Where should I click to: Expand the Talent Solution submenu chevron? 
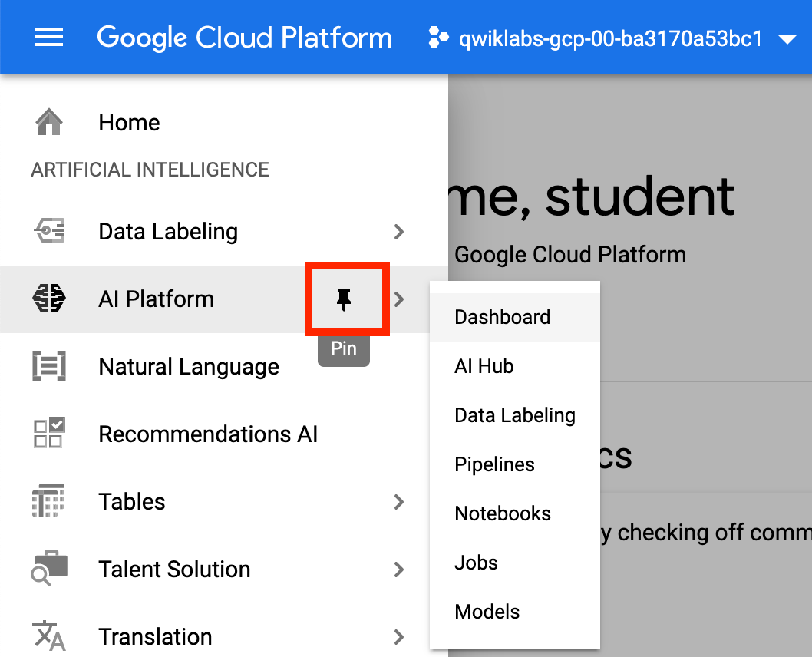[398, 569]
